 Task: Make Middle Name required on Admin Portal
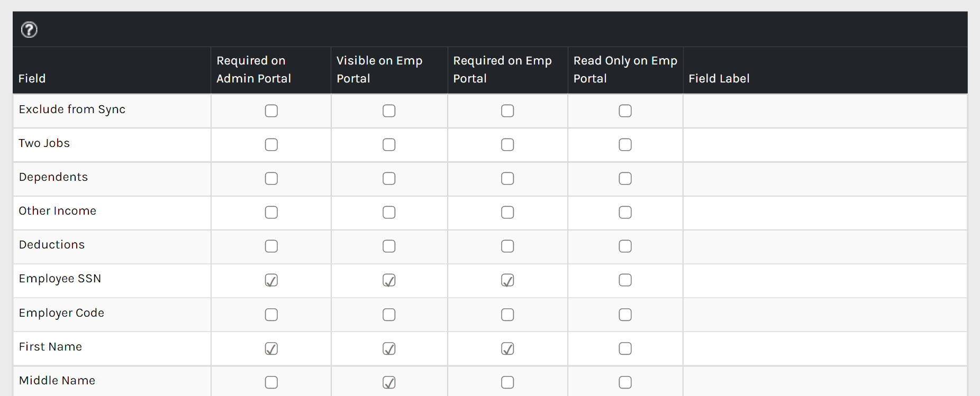pyautogui.click(x=271, y=382)
